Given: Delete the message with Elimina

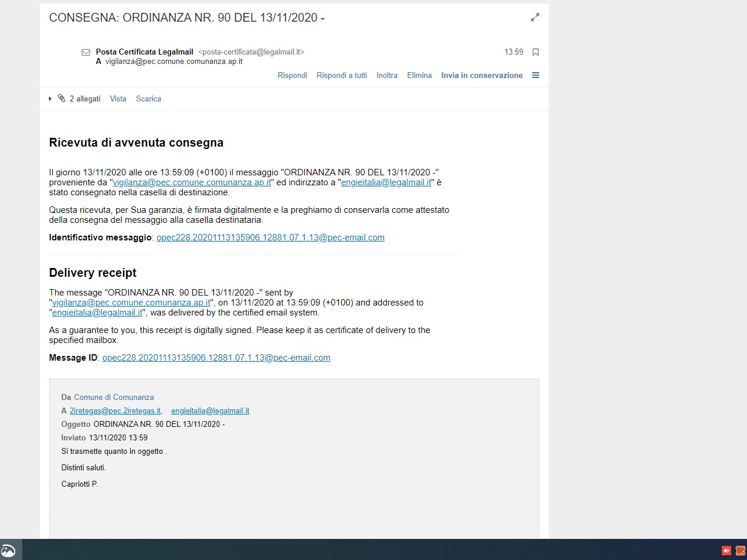Looking at the screenshot, I should (x=419, y=75).
